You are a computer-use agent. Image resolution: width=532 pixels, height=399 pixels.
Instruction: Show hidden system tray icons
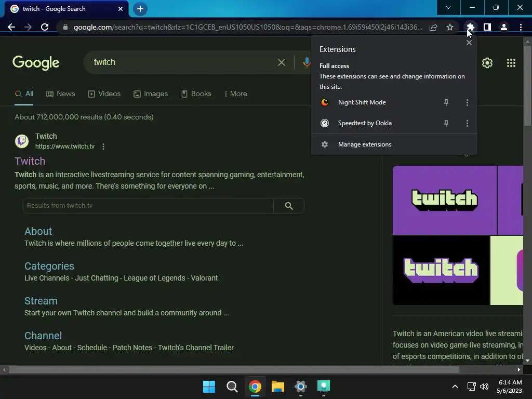[x=455, y=387]
